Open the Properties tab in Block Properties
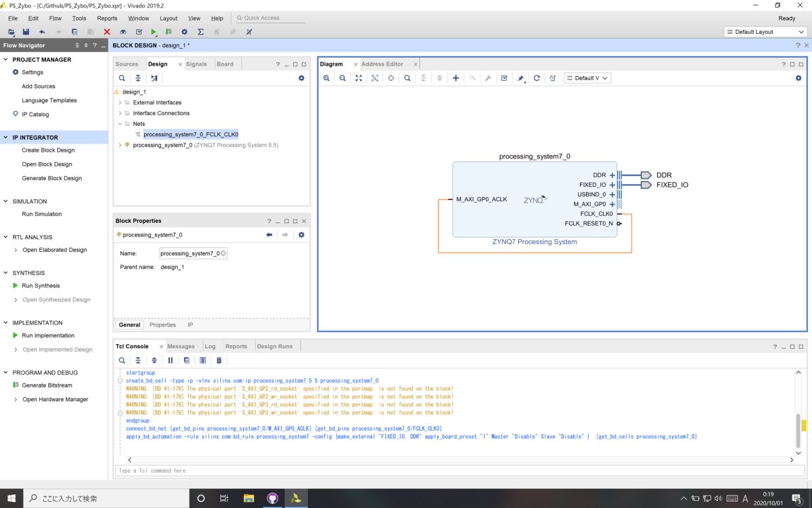Viewport: 812px width, 508px height. pyautogui.click(x=162, y=325)
